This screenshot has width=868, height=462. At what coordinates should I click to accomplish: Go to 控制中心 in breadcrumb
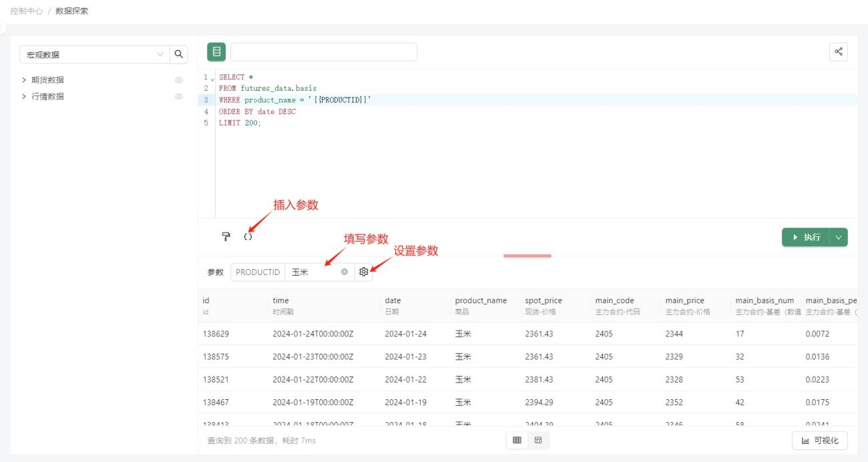[x=26, y=11]
